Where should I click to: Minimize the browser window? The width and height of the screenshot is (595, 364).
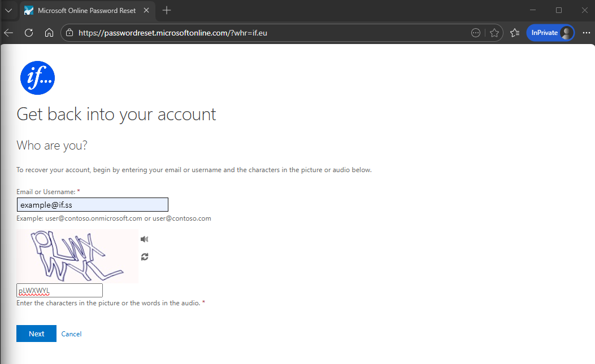[533, 10]
